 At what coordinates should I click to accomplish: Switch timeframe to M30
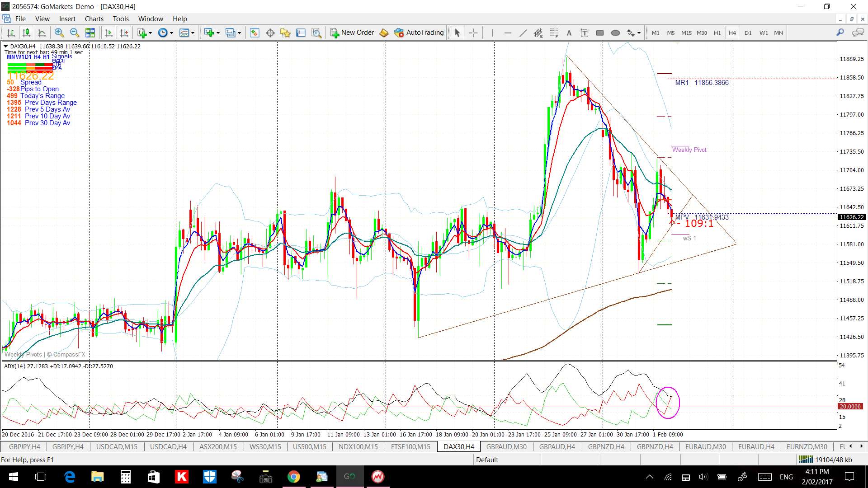pyautogui.click(x=702, y=33)
